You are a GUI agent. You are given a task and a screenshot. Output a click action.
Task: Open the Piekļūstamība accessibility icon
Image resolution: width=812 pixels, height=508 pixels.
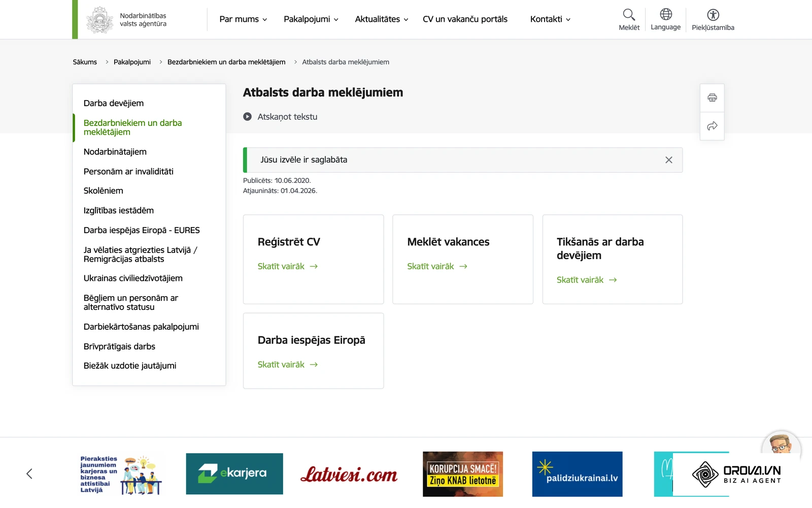pyautogui.click(x=713, y=19)
